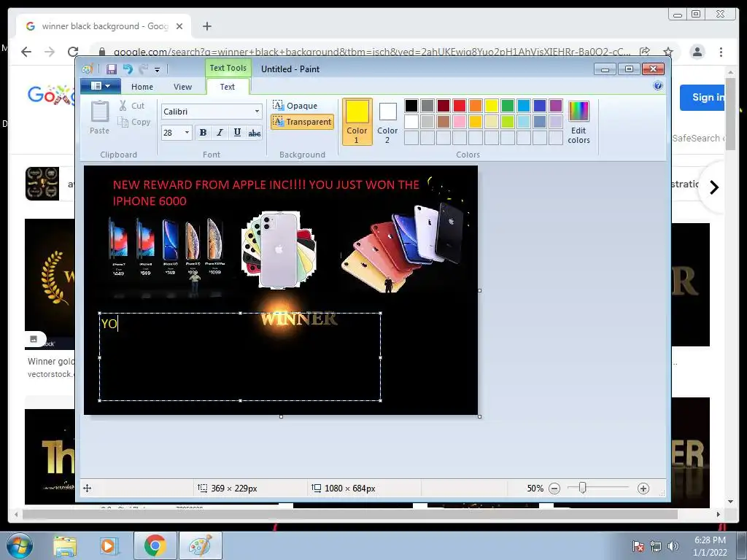Pick the purple color swatch

point(555,106)
